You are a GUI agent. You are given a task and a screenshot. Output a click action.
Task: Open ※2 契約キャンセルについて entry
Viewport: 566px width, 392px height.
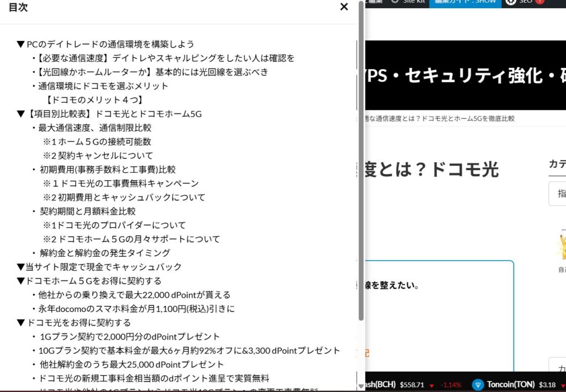pos(98,156)
